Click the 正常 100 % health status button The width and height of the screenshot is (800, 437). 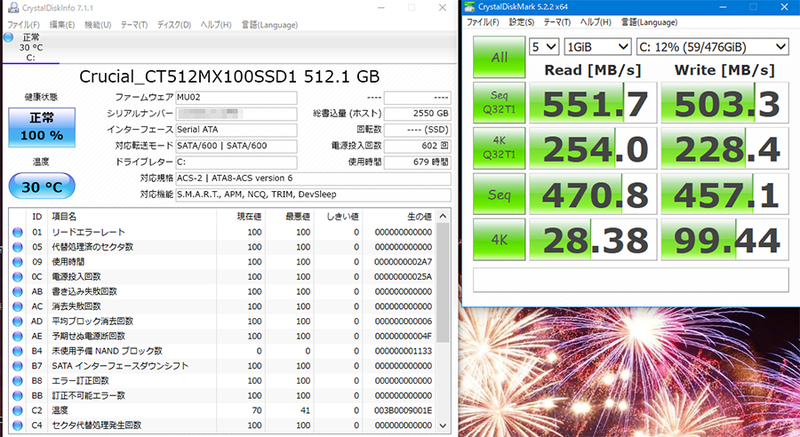(42, 127)
